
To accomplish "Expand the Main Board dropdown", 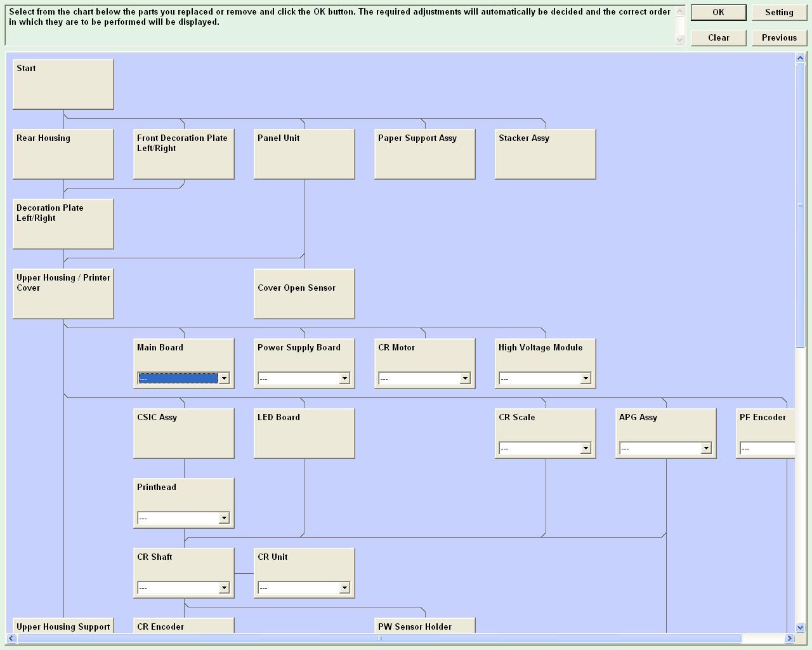I will coord(223,378).
